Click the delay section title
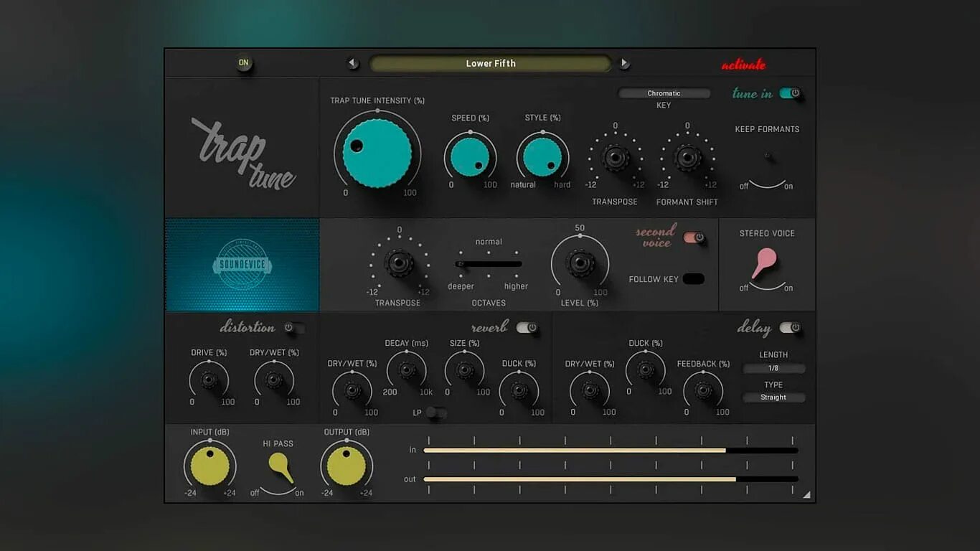The width and height of the screenshot is (980, 551). (754, 329)
